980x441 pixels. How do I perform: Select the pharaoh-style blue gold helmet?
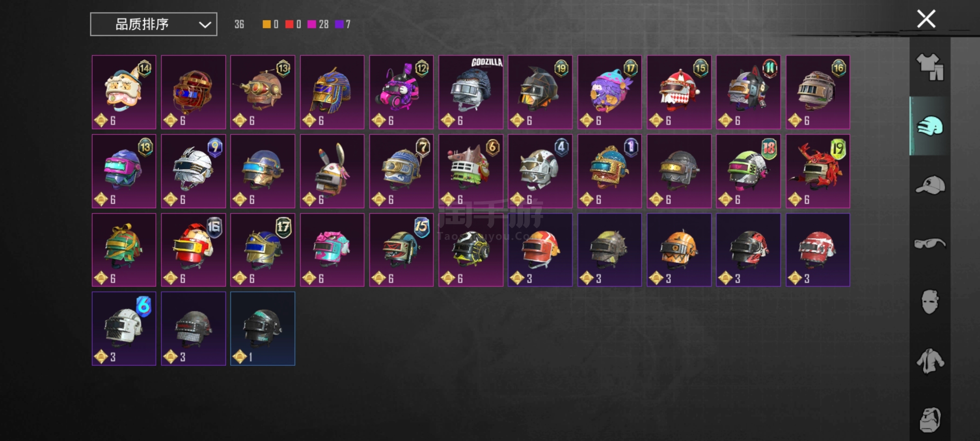coord(332,92)
